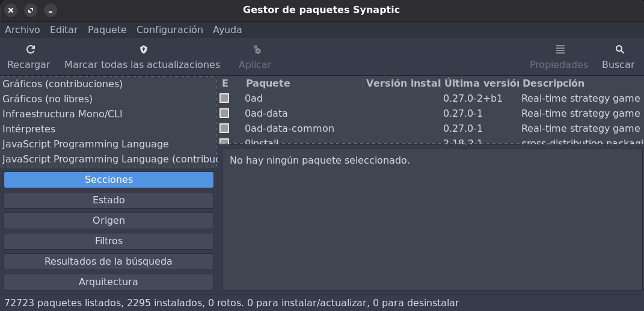
Task: Click the Propiedades list icon
Action: click(x=560, y=50)
